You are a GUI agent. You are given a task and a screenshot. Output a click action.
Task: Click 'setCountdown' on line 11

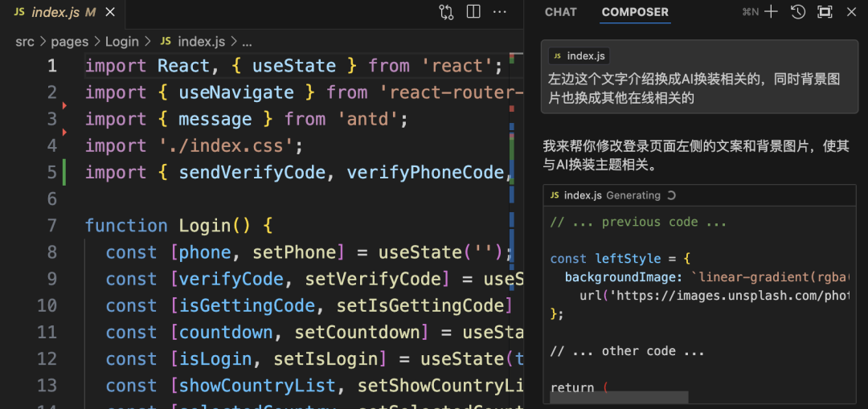coord(358,333)
